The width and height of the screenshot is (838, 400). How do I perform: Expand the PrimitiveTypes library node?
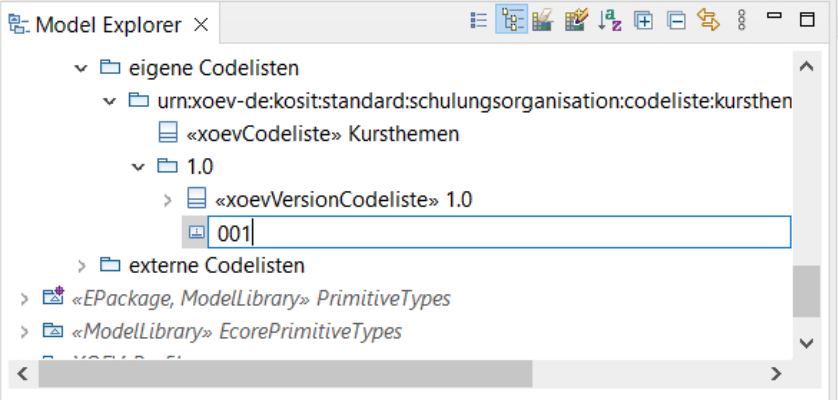(24, 298)
